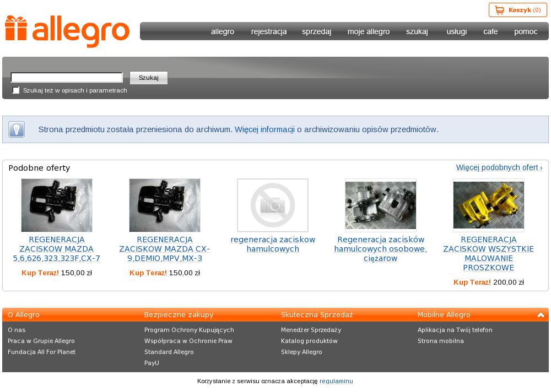Click Menedżer Sprzedaży footer link
Viewport: 551px width, 392px height.
[x=311, y=330]
